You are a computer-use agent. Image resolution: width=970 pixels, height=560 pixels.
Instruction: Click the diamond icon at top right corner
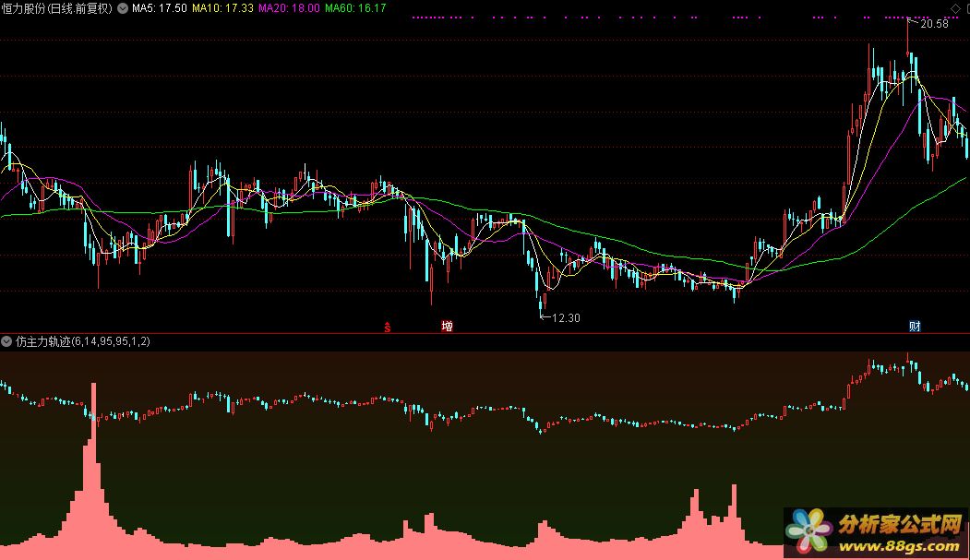coord(956,8)
